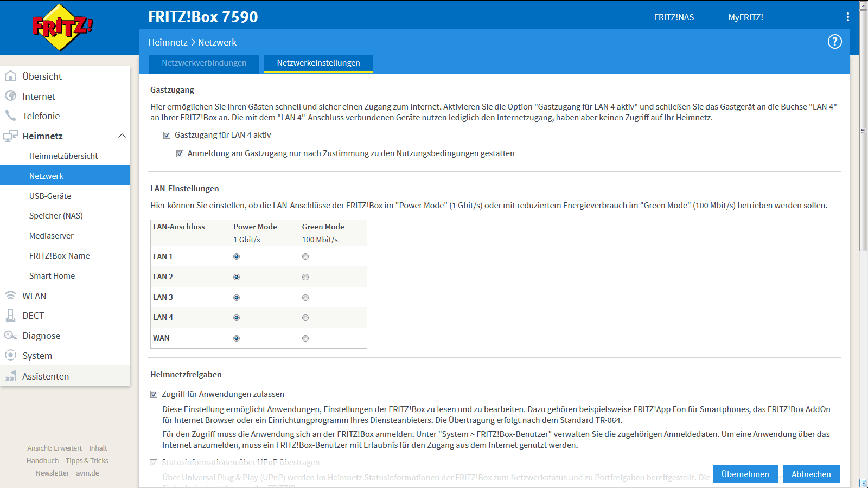The width and height of the screenshot is (868, 488).
Task: Click the Assistenten wizard icon
Action: 10,376
